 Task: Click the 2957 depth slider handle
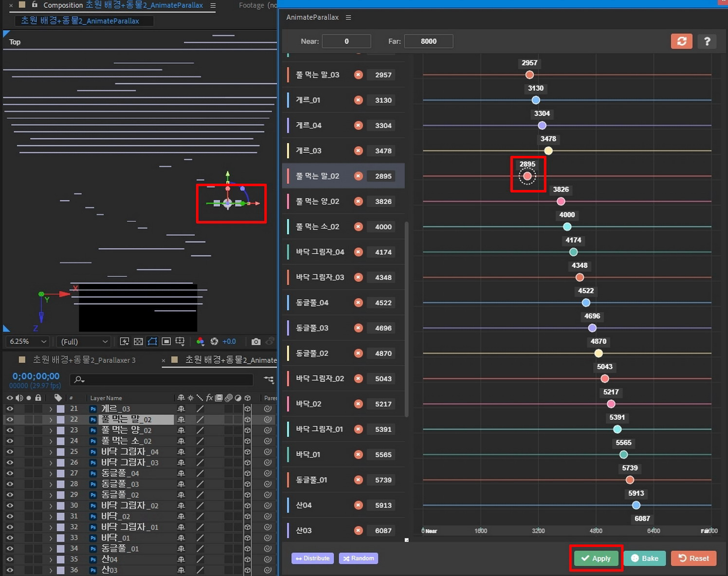point(529,75)
